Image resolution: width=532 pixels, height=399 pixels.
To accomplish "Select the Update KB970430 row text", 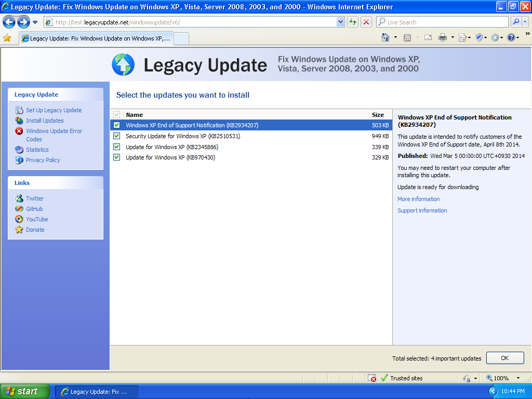I will coord(170,157).
